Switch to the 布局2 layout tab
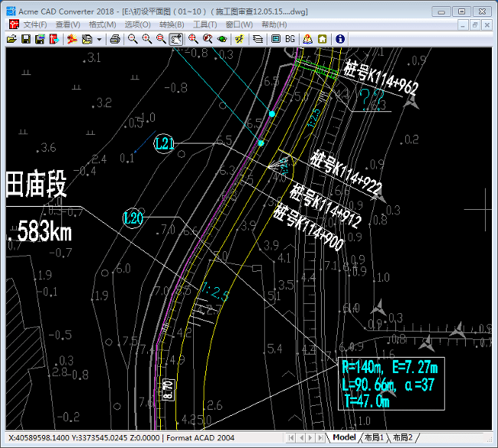The image size is (498, 448). point(402,437)
